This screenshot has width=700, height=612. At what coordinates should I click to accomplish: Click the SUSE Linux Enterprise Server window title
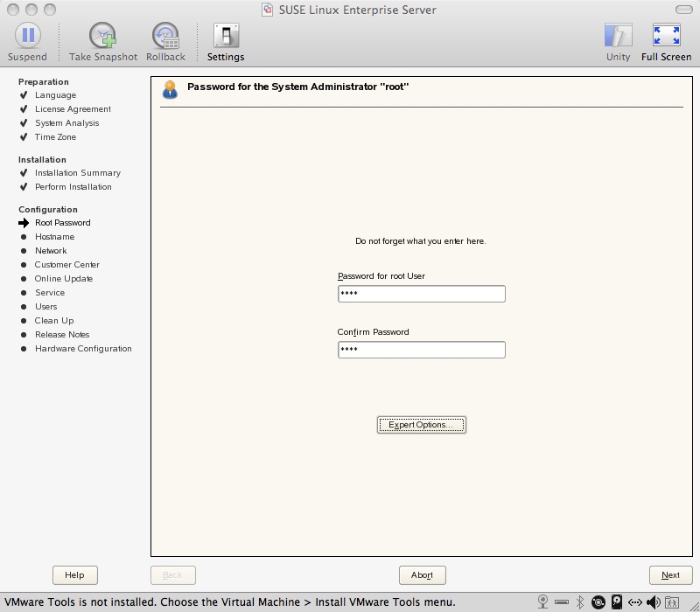click(358, 10)
